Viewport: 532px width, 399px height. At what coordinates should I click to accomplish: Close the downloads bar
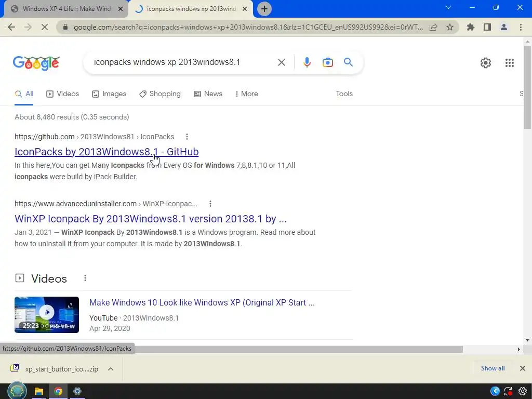[523, 368]
